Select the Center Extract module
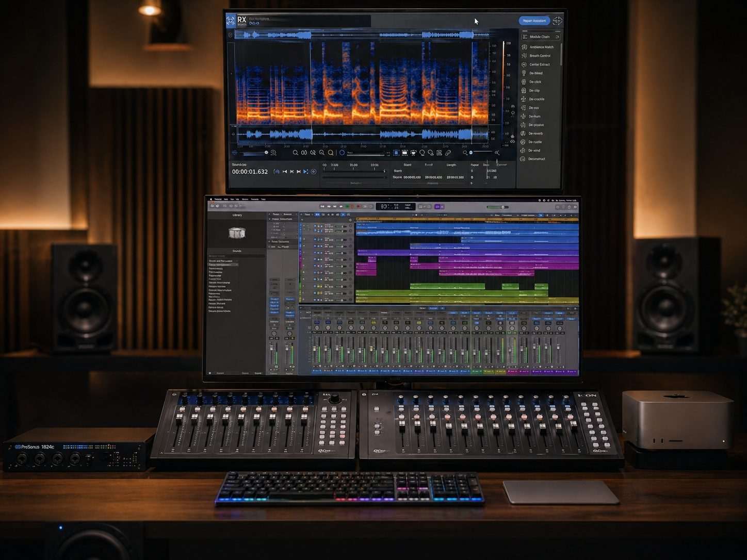The height and width of the screenshot is (560, 747). [537, 64]
